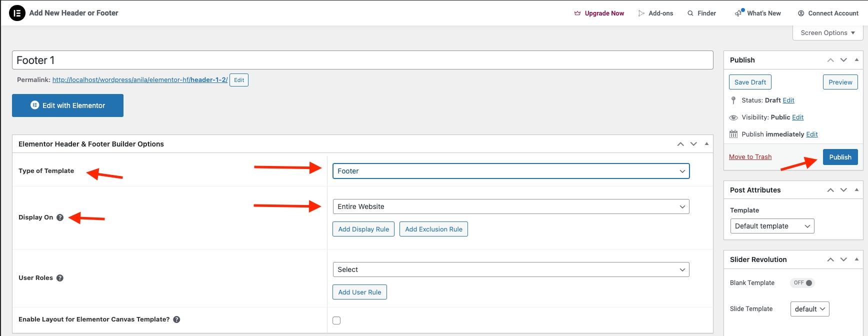Move Elementor Builder Options panel up
Image resolution: width=868 pixels, height=336 pixels.
680,144
